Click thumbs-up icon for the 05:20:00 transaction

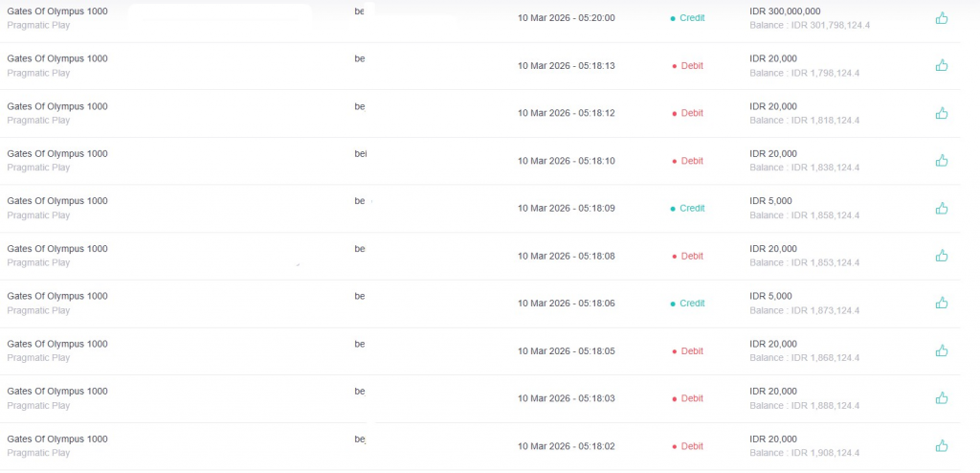942,18
